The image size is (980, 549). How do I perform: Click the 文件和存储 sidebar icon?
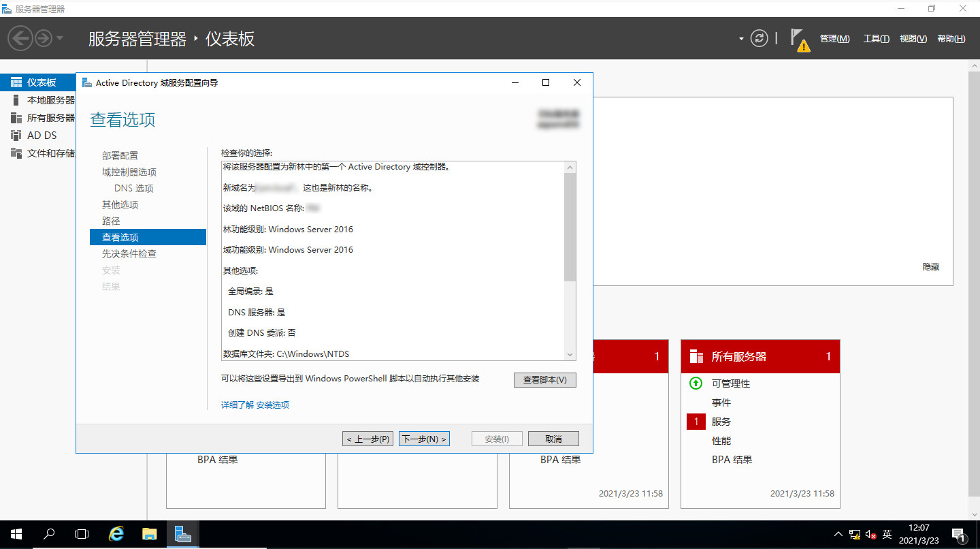click(x=16, y=153)
